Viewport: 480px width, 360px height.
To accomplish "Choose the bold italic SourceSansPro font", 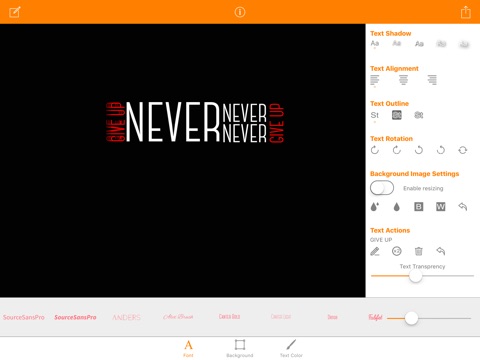I will pyautogui.click(x=75, y=317).
